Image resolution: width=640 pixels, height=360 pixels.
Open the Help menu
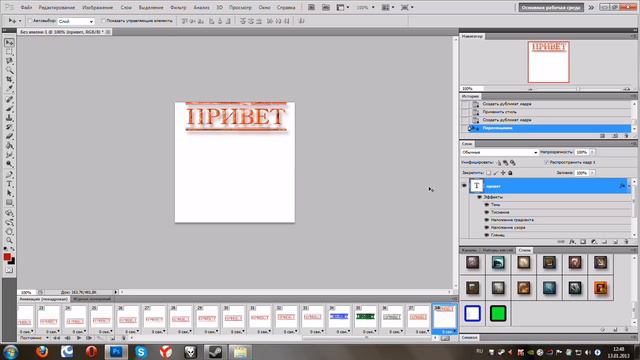(x=286, y=7)
